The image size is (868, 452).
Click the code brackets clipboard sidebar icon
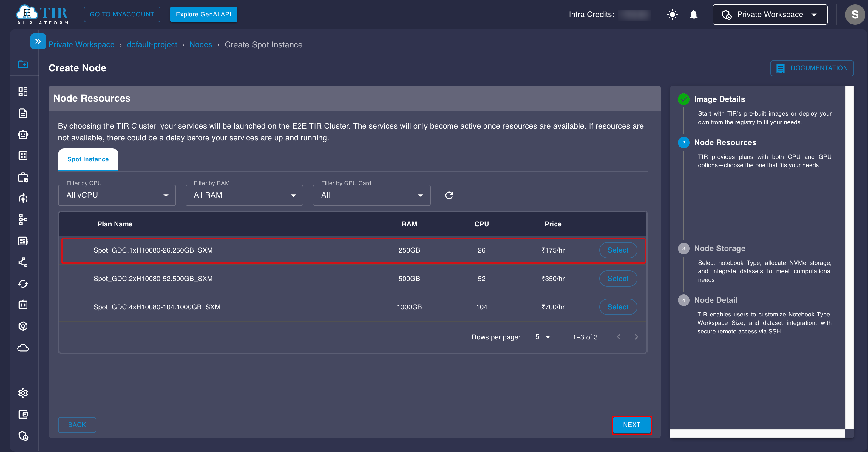23,305
